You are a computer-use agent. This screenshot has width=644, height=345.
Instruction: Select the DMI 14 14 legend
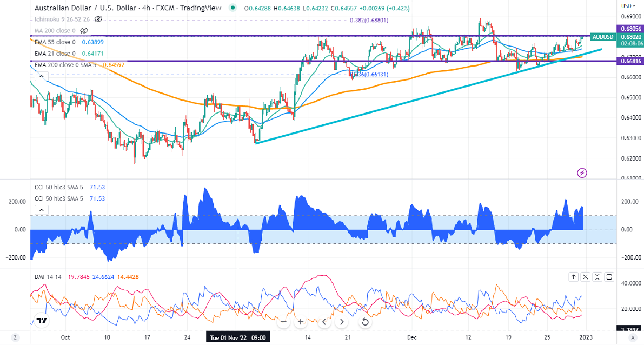[48, 277]
